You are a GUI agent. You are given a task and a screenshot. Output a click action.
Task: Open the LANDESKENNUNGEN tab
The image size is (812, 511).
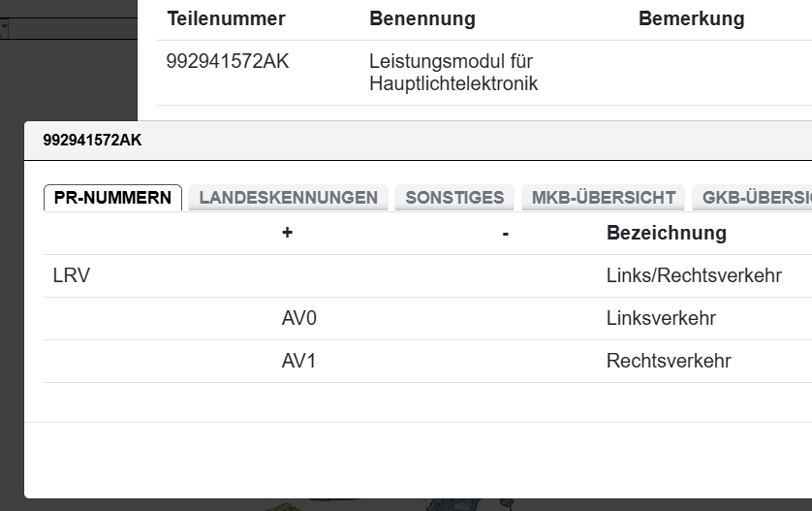click(288, 198)
